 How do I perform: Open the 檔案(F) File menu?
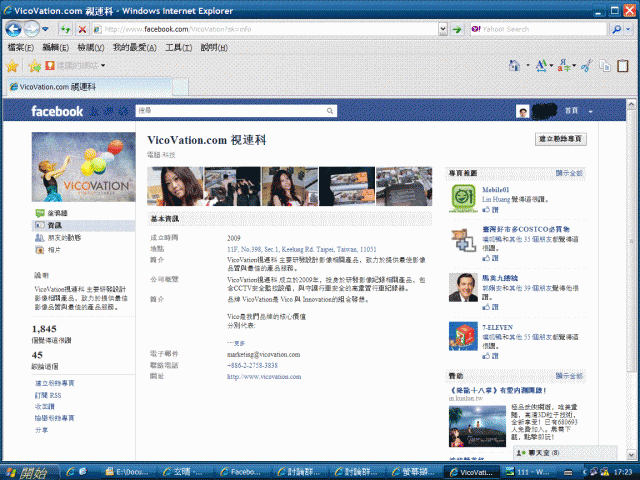pyautogui.click(x=20, y=47)
